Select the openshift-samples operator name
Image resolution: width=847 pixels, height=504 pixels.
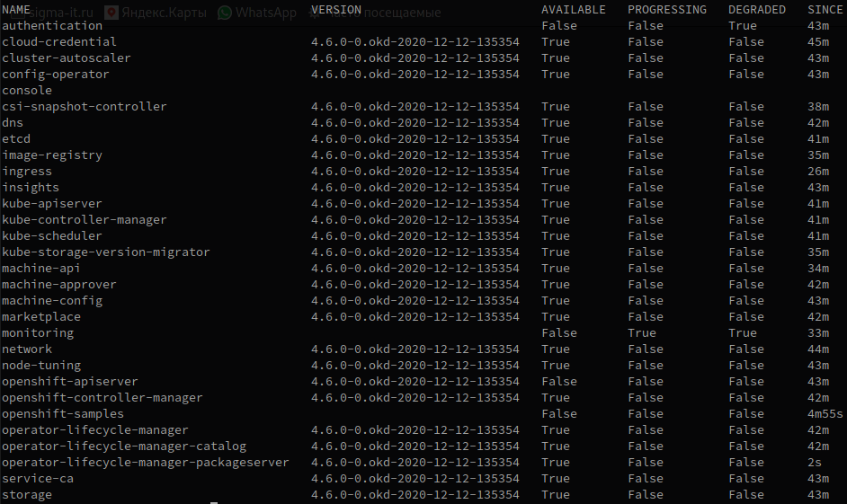click(63, 414)
